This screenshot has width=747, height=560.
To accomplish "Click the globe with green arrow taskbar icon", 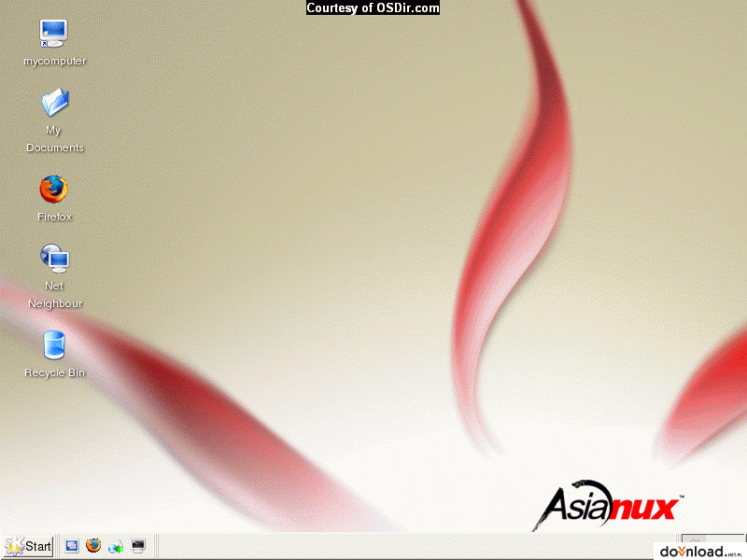I will (x=115, y=546).
